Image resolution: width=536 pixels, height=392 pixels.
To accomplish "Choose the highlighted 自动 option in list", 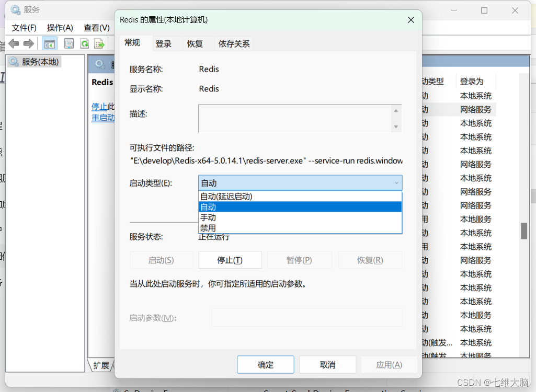I will tap(300, 207).
